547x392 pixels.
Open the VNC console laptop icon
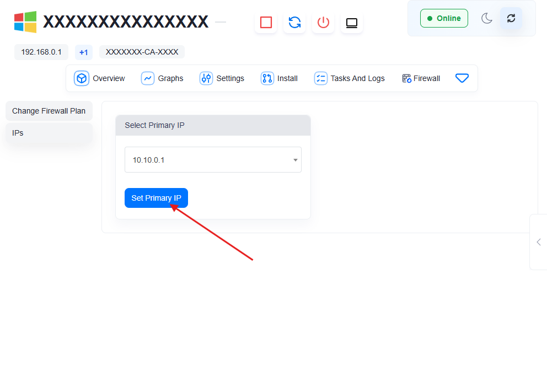pos(351,23)
